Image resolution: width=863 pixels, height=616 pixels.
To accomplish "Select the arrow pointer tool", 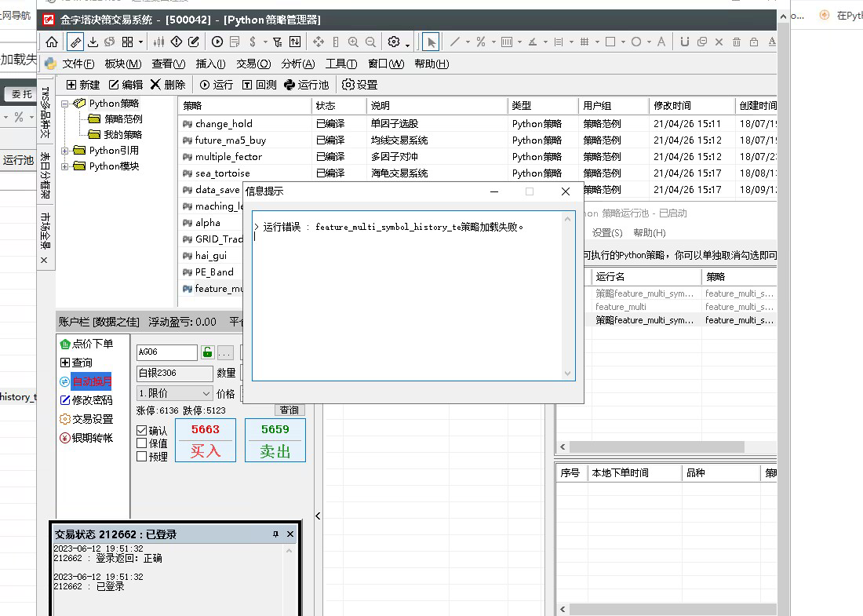I will tap(431, 42).
